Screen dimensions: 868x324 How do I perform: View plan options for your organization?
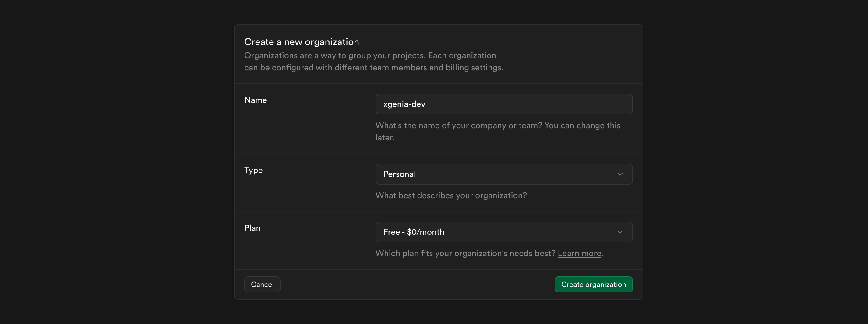click(503, 232)
